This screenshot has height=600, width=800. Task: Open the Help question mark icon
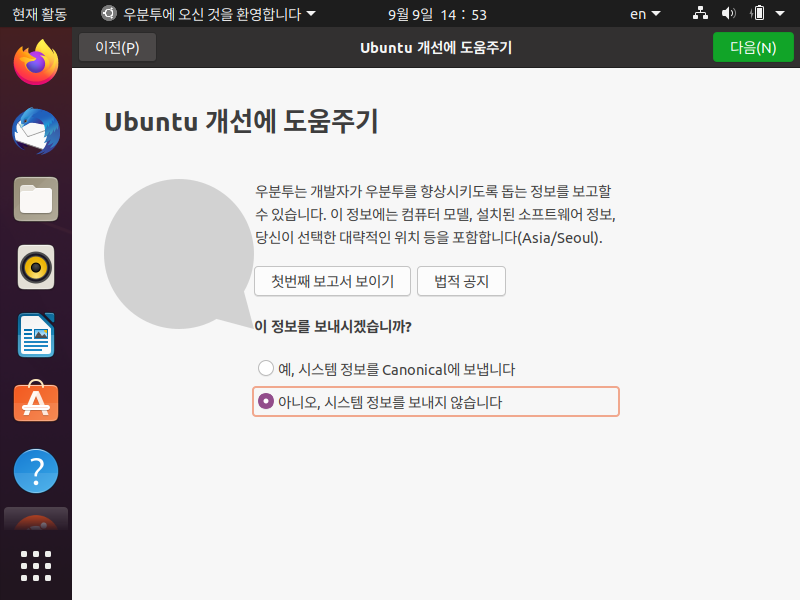(x=36, y=471)
